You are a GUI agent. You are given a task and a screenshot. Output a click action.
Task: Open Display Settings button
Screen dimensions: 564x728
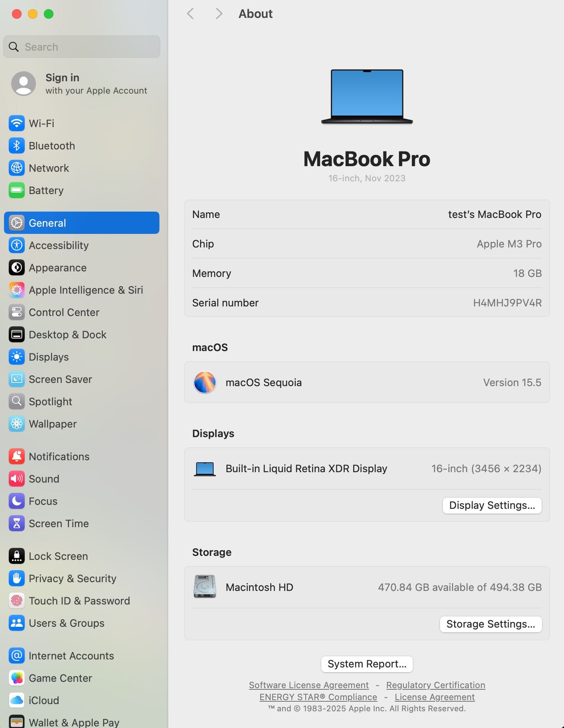(492, 505)
